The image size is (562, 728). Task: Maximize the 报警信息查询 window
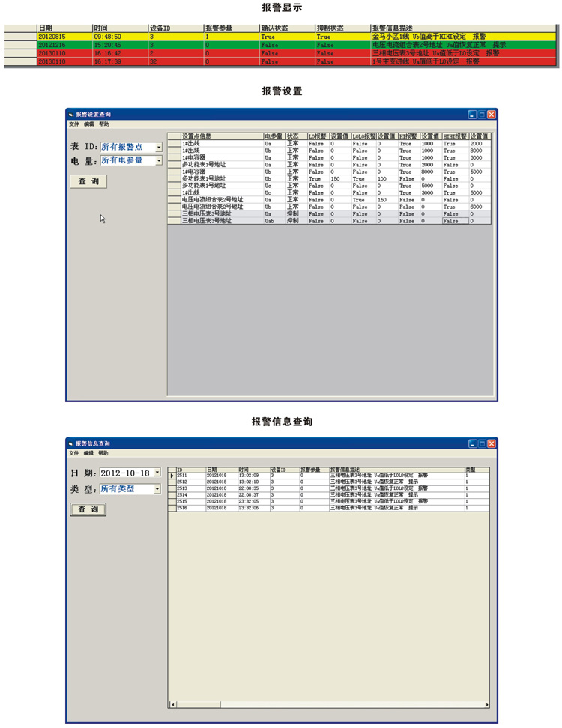pyautogui.click(x=482, y=443)
